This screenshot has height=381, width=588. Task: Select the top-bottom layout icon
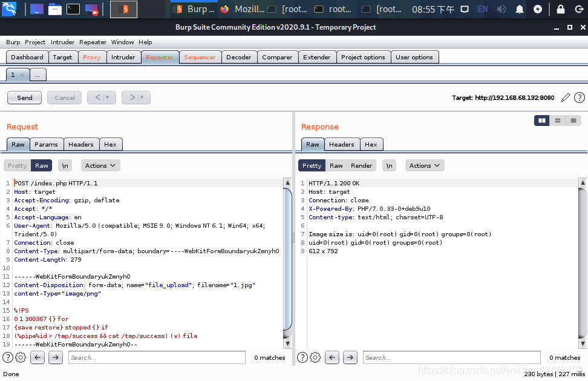click(558, 121)
